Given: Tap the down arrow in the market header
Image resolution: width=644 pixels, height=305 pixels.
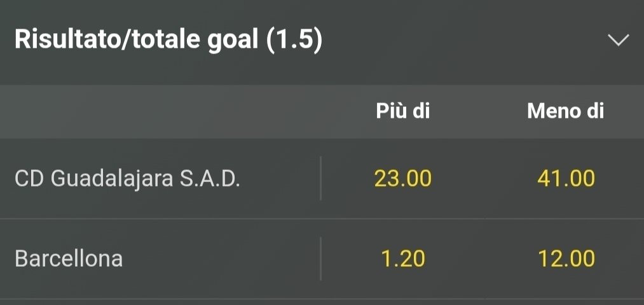Looking at the screenshot, I should tap(618, 41).
